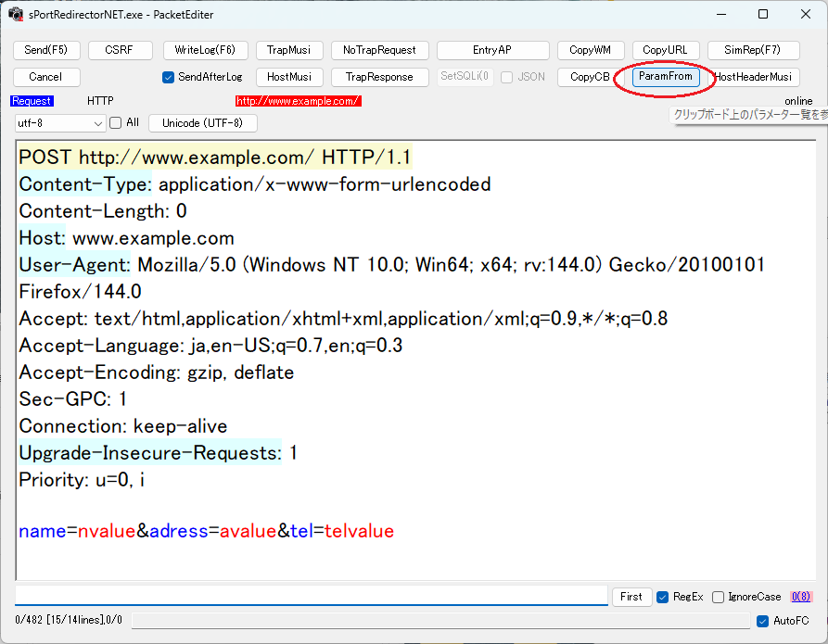
Task: Click the Accept-Encoding: gzip, deflate line
Action: [x=157, y=373]
